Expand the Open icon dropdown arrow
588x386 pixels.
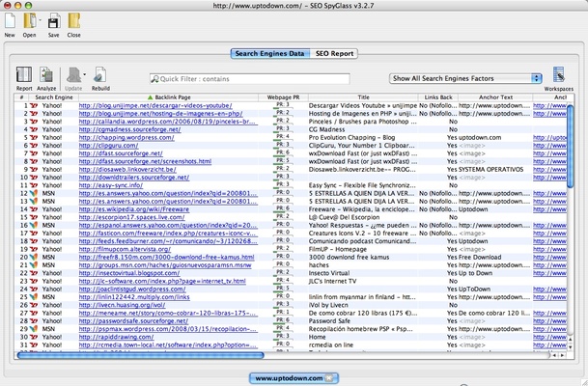[40, 20]
